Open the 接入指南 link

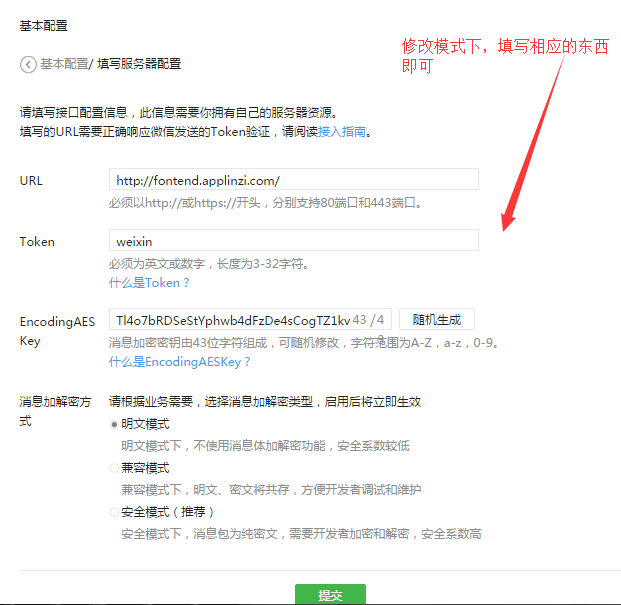(x=342, y=131)
